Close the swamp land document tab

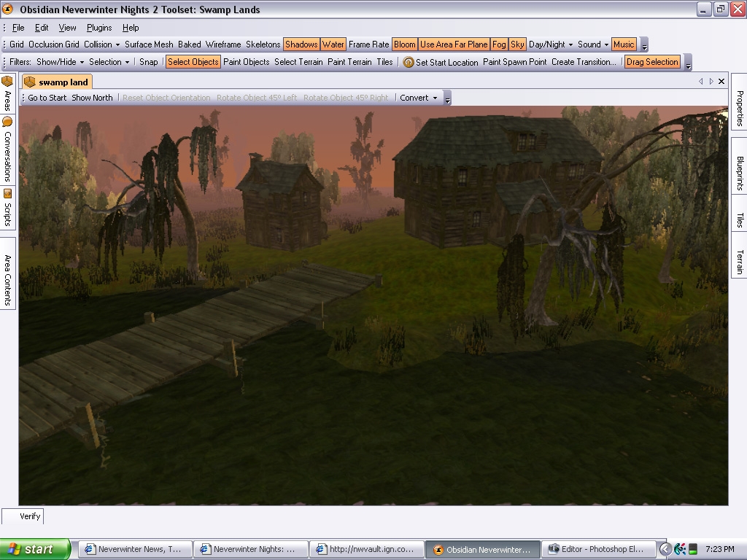click(721, 82)
